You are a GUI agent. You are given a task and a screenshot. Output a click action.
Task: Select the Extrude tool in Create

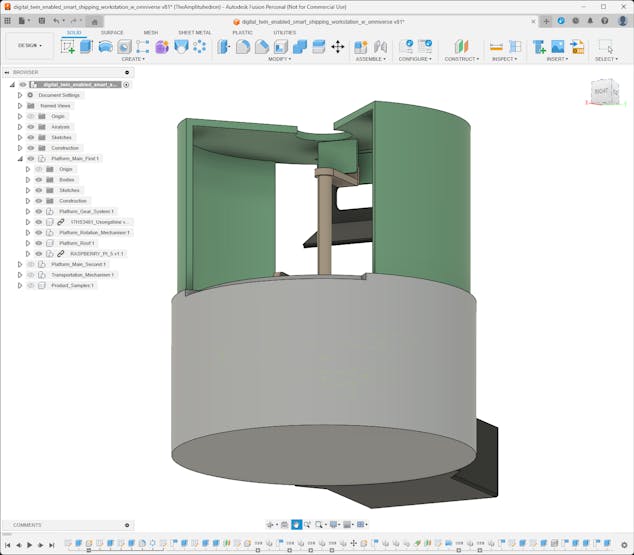(86, 46)
